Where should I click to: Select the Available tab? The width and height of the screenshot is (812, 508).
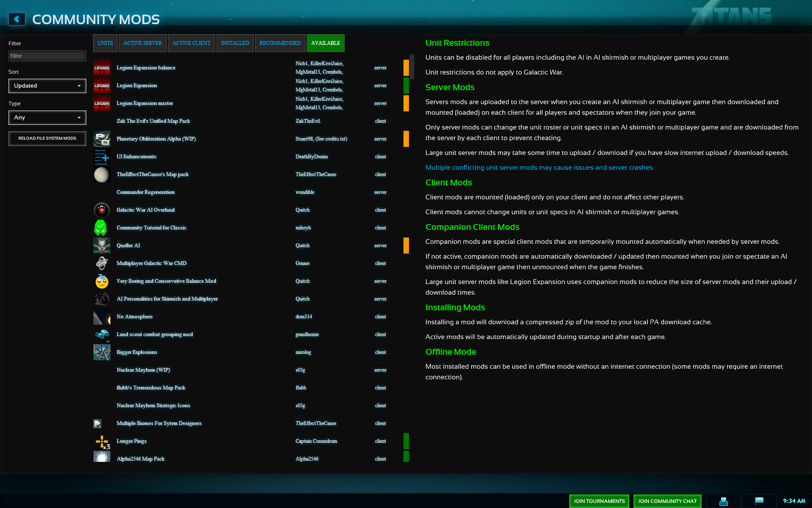tap(326, 43)
